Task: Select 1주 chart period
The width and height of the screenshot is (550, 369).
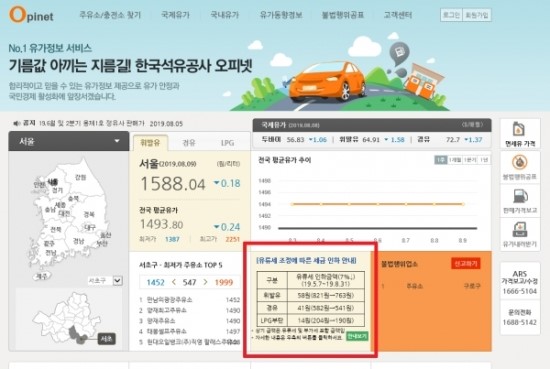Action: [x=441, y=160]
